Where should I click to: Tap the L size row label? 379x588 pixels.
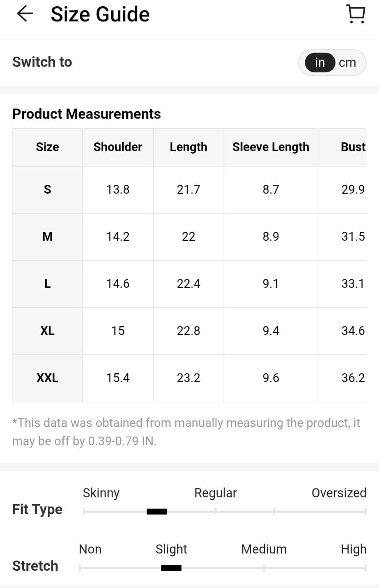(x=47, y=283)
